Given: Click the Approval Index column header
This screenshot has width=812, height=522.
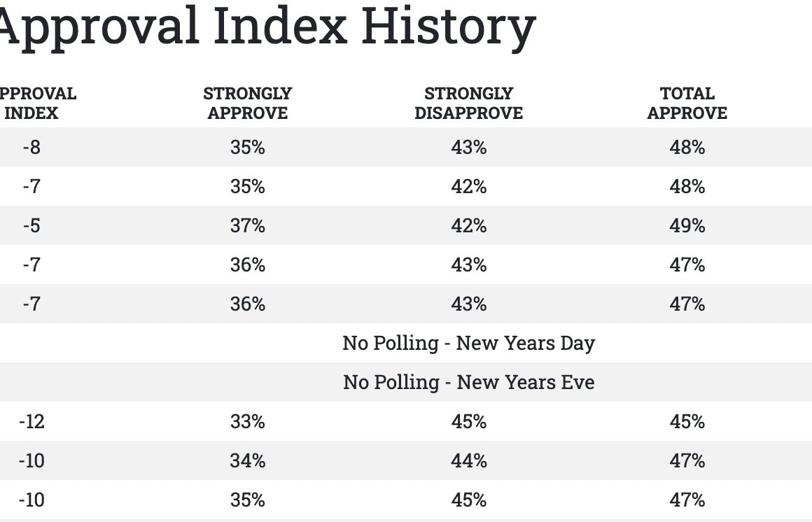Looking at the screenshot, I should (x=34, y=103).
